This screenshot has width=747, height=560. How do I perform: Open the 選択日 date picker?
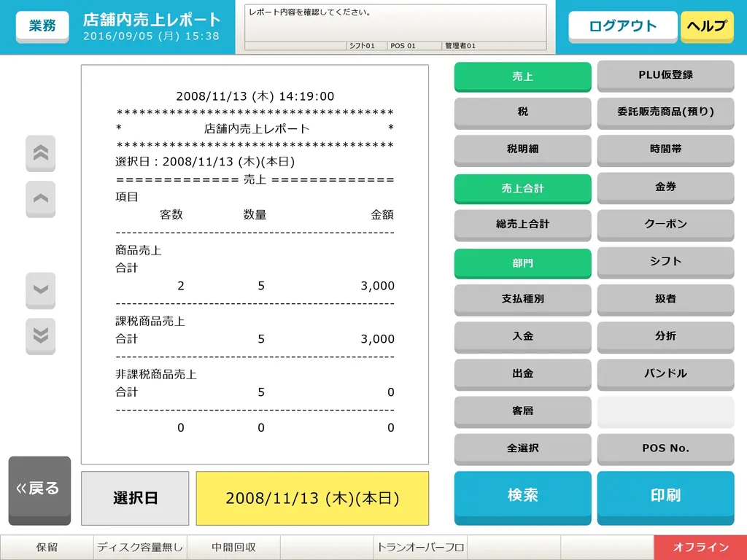click(x=135, y=498)
